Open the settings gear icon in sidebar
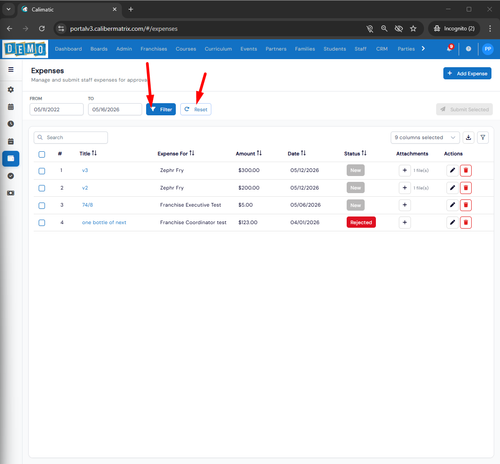500x464 pixels. tap(11, 90)
